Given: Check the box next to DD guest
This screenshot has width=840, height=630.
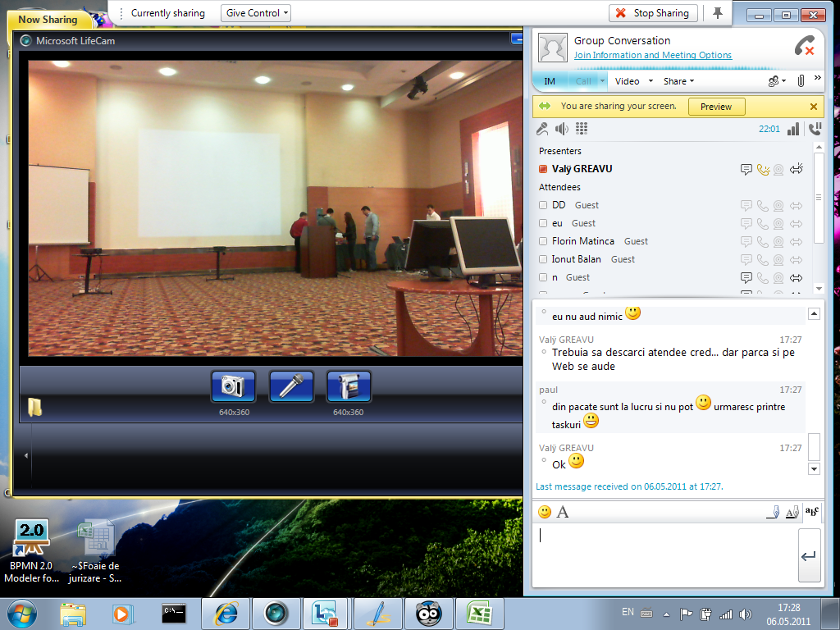Looking at the screenshot, I should click(543, 205).
